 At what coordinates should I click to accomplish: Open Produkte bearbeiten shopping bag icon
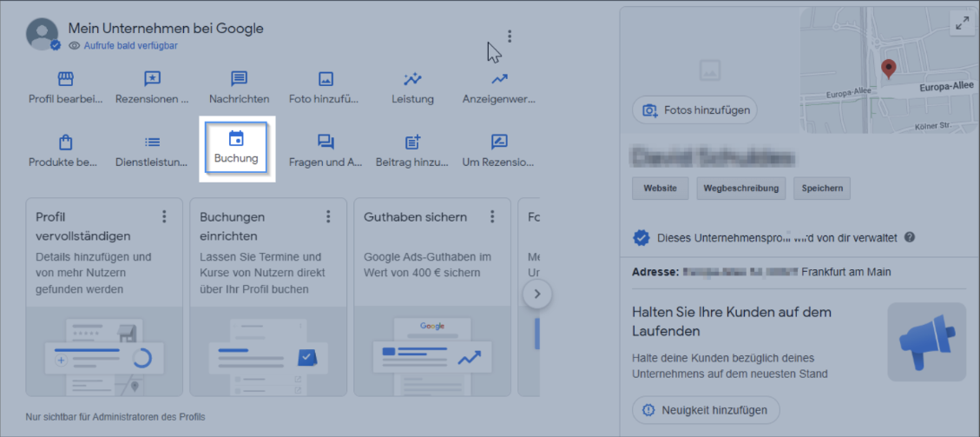(x=66, y=142)
